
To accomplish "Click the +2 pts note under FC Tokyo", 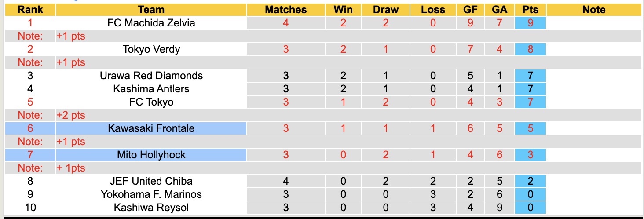I will [x=71, y=115].
